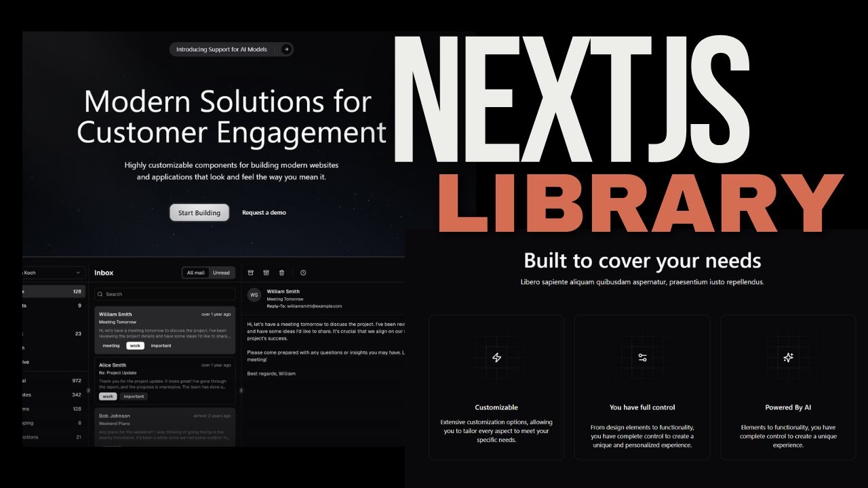
Task: Open the account dropdown showing Koch
Action: click(54, 272)
